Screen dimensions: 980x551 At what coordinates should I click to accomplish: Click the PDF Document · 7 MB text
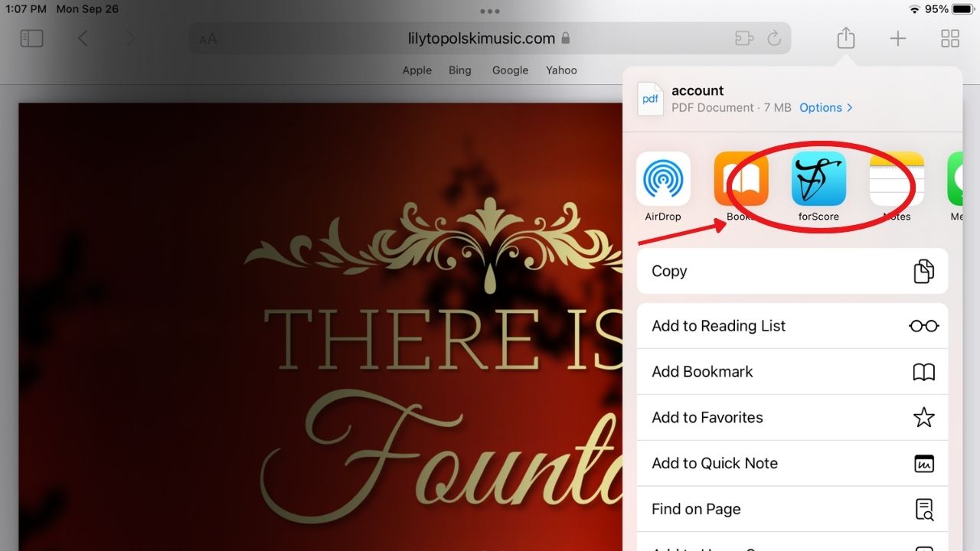point(731,108)
